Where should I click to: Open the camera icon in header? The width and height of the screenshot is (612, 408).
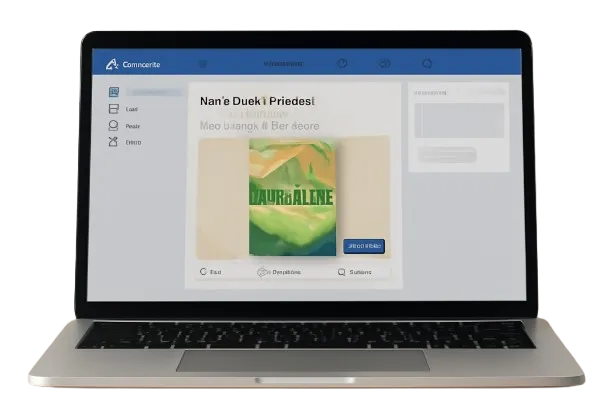tap(385, 63)
